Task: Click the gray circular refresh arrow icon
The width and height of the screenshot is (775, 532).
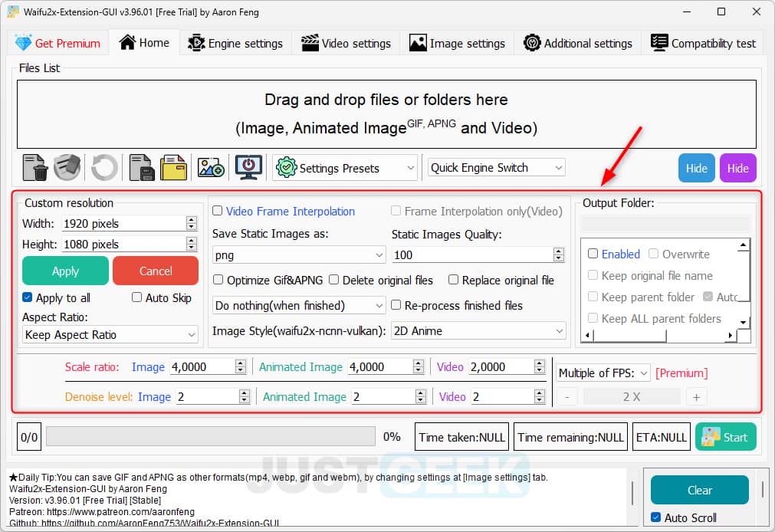Action: click(104, 168)
